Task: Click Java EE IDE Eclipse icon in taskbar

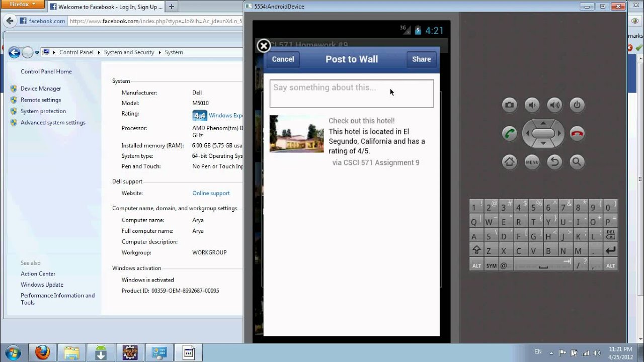Action: [130, 352]
